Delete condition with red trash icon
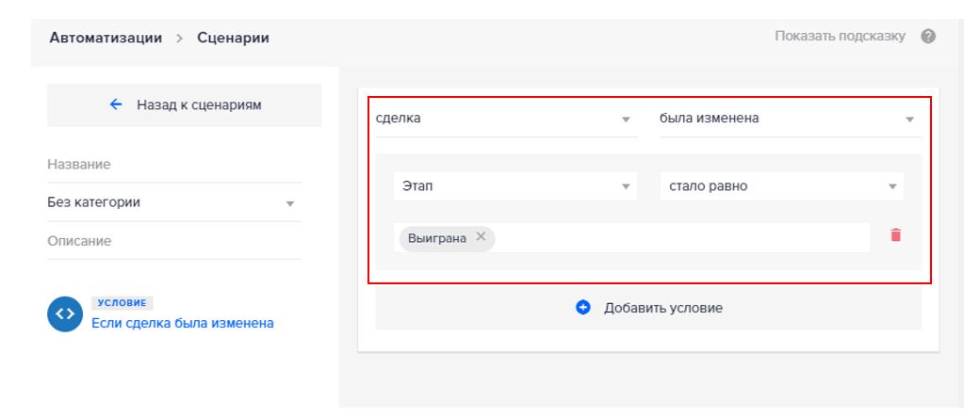980x417 pixels. (x=895, y=235)
